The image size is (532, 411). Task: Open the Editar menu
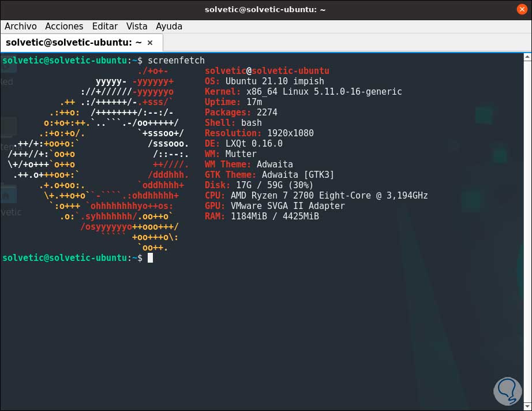[x=105, y=26]
